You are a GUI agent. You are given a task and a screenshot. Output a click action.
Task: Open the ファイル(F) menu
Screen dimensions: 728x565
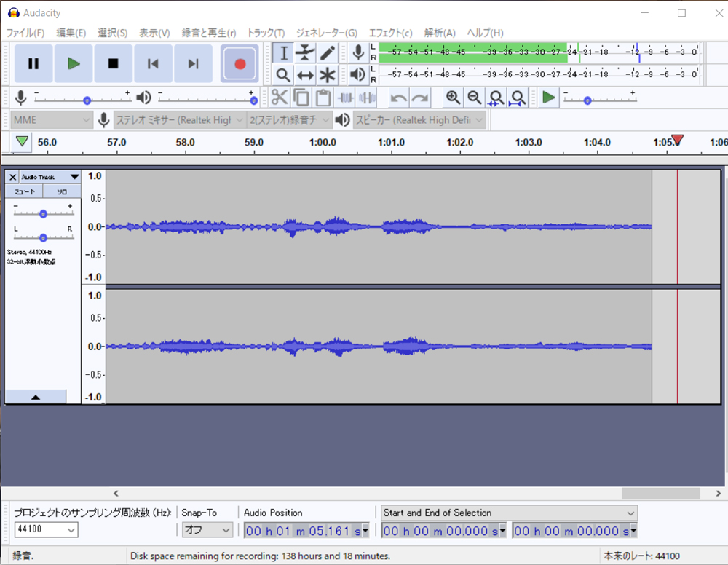25,33
